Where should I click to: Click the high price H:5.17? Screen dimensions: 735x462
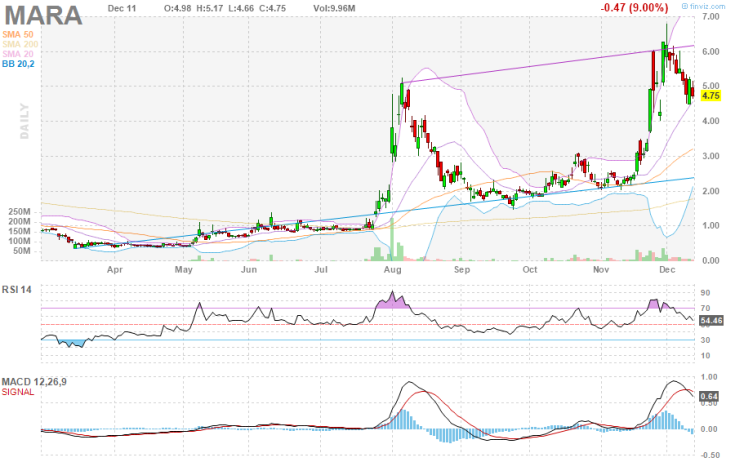tap(210, 8)
